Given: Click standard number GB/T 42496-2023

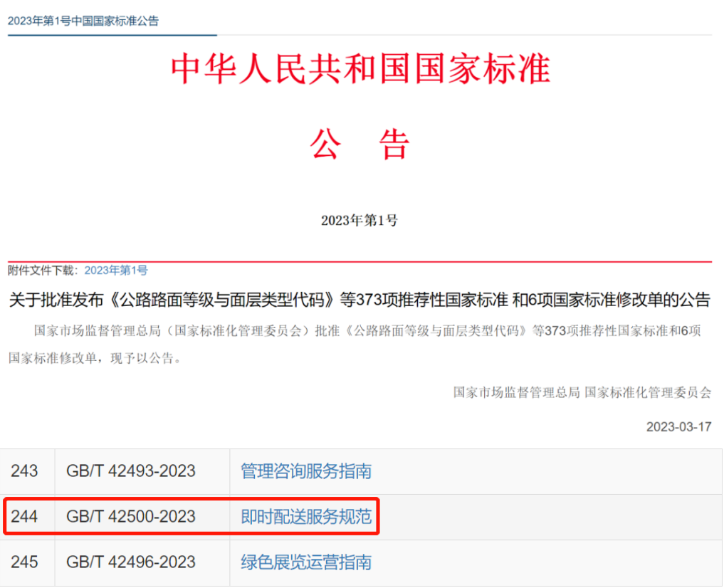Looking at the screenshot, I should pyautogui.click(x=131, y=562).
